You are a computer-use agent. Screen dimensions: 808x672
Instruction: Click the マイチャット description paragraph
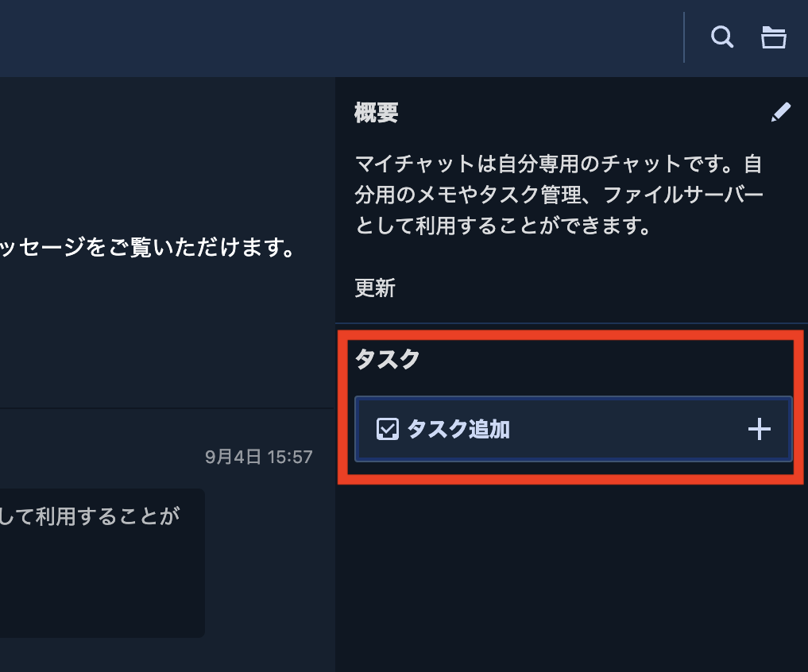point(559,195)
